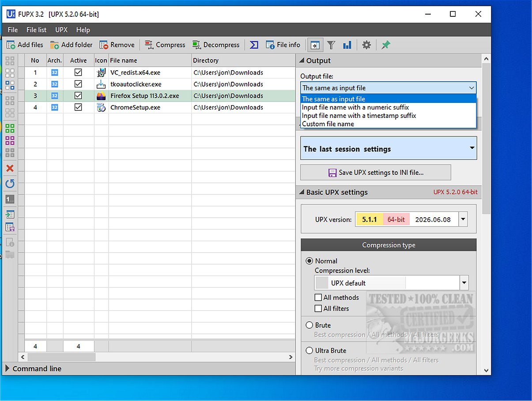Click the green grid selection sidebar icon
532x401 pixels.
[10, 128]
